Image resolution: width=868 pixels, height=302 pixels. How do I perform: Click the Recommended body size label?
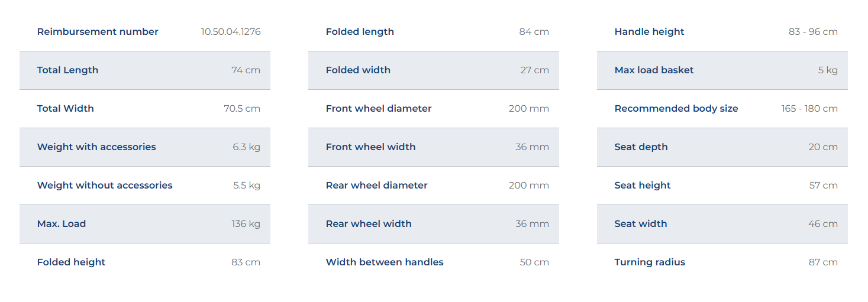point(676,109)
